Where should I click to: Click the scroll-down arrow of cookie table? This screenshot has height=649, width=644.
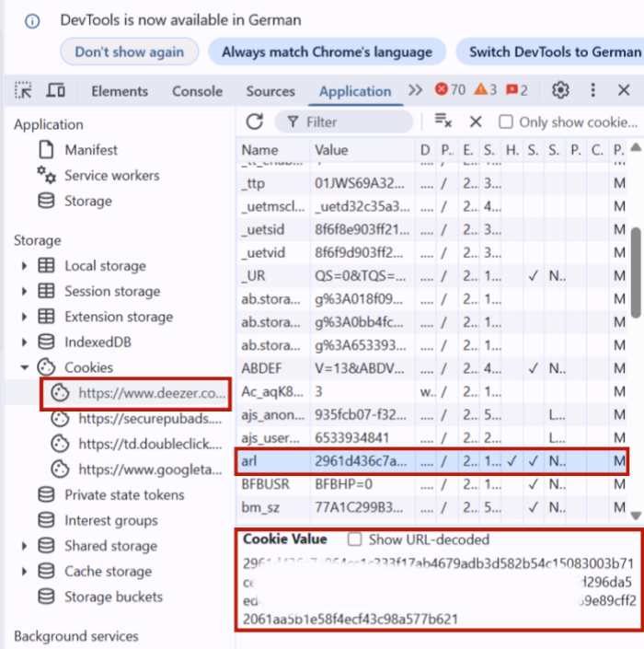(636, 516)
